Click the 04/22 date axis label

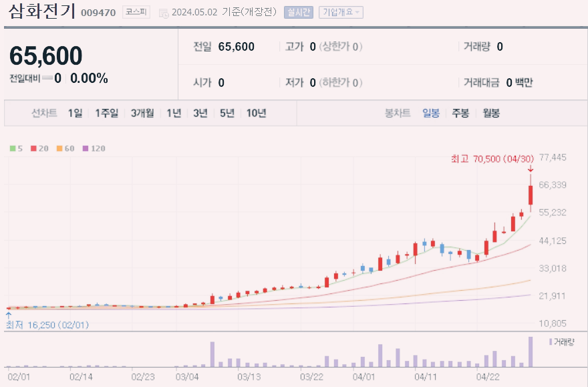[x=488, y=376]
